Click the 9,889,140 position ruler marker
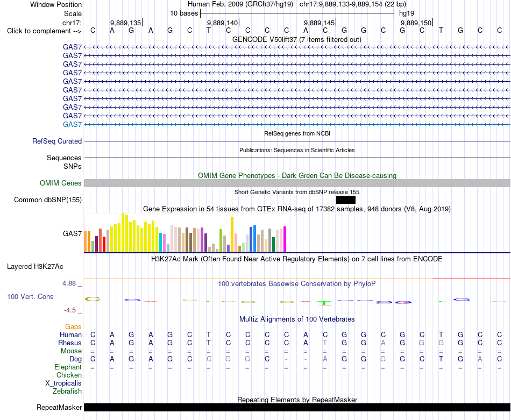511x420 pixels. [x=223, y=23]
